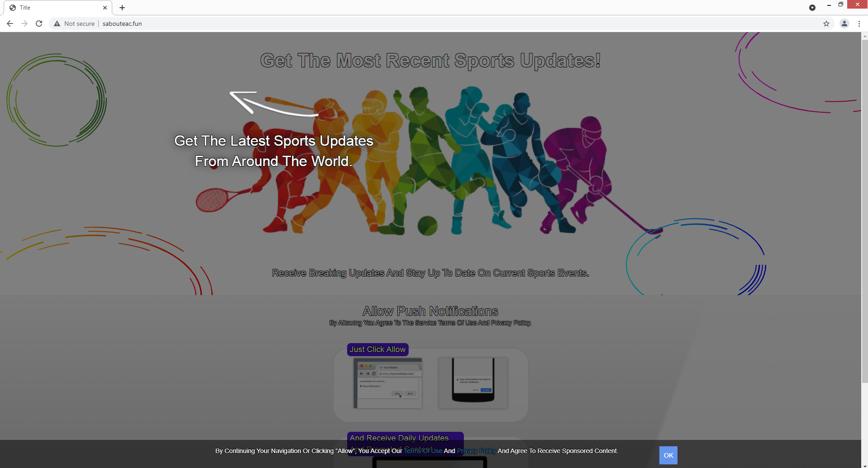Click the Get The Most Recent Sports Updates headline
This screenshot has width=868, height=468.
(430, 60)
